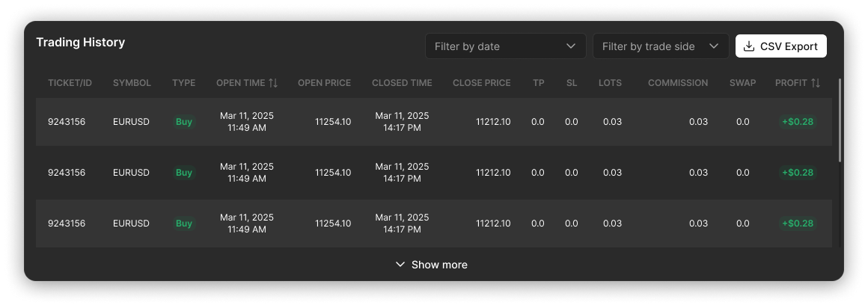Viewport: 868px width, 308px height.
Task: Click Show more to load trades
Action: pos(438,265)
